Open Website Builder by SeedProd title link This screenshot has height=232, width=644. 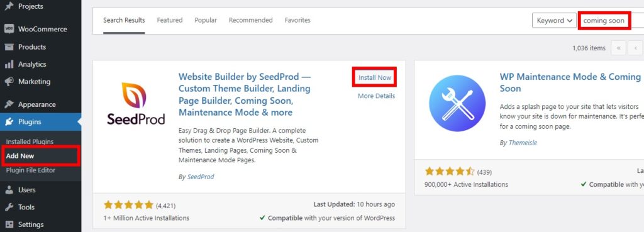[245, 94]
